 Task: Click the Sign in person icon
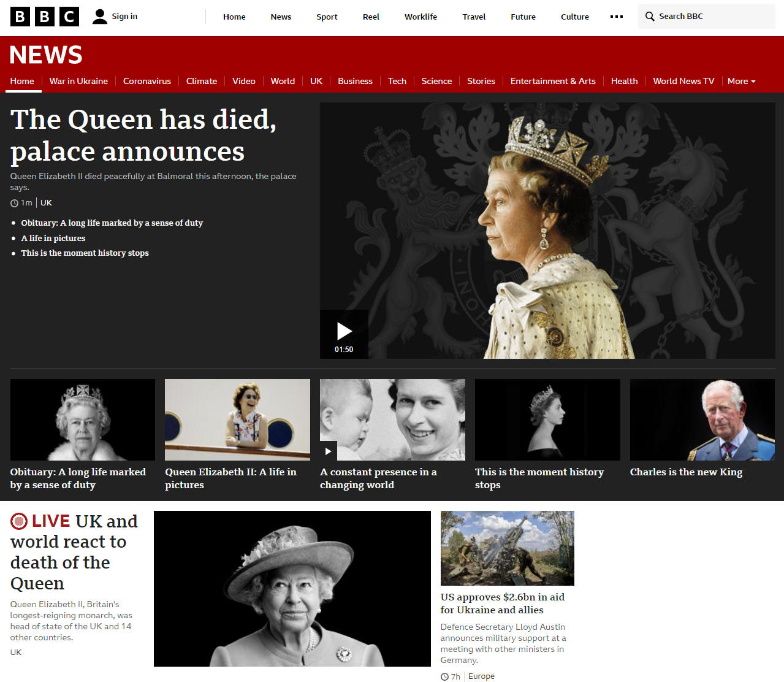100,17
